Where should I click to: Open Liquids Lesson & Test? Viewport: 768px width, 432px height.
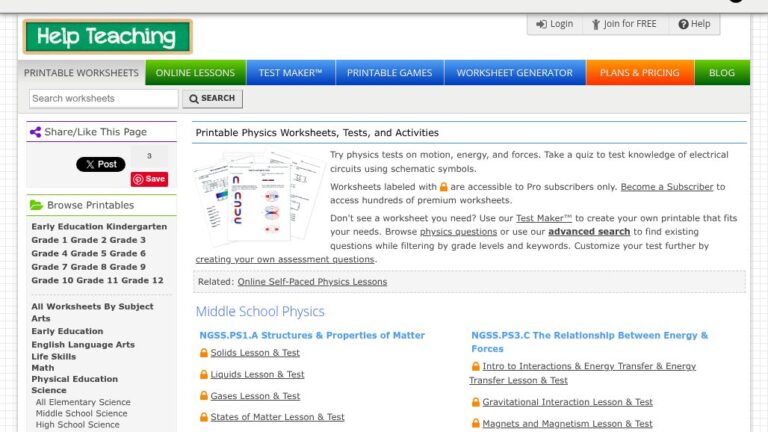257,374
